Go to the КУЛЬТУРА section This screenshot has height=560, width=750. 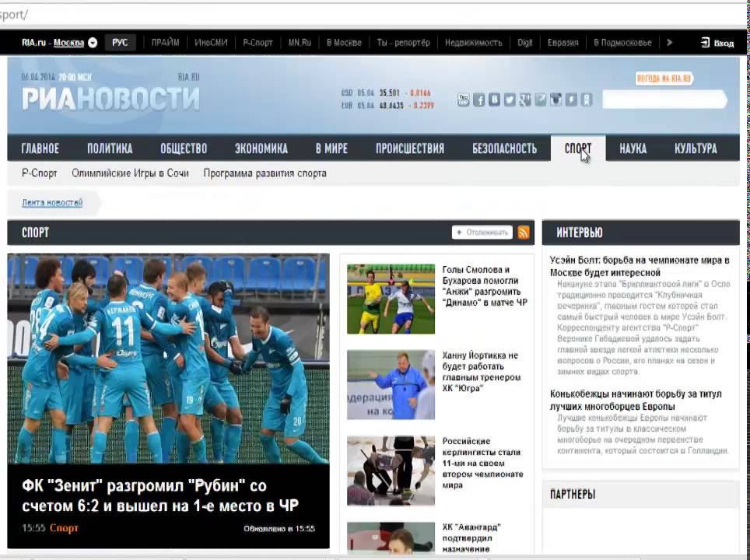tap(696, 149)
